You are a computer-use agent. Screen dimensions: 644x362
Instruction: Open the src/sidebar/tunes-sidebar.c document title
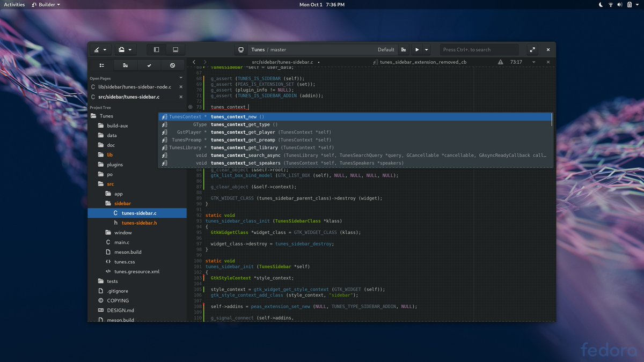click(282, 62)
